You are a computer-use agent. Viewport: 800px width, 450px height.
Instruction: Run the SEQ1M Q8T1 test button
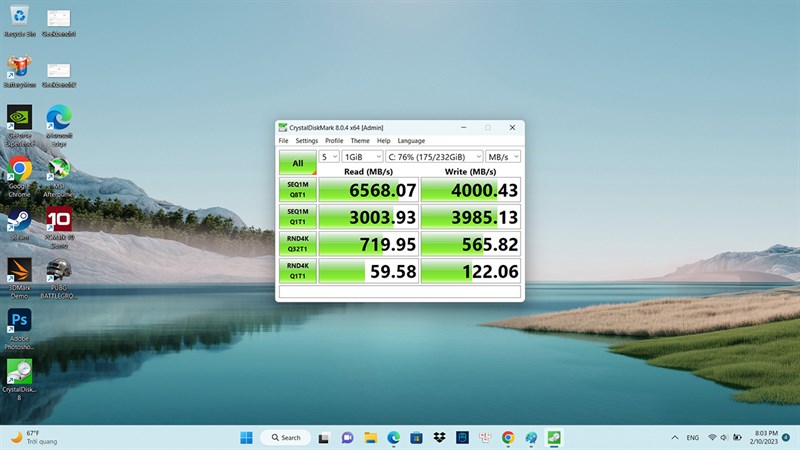click(297, 189)
